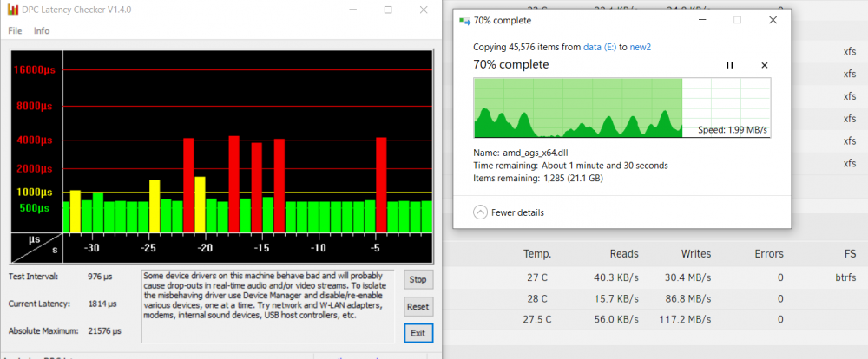The height and width of the screenshot is (359, 868).
Task: Collapse details with the Fewer details chevron
Action: click(x=481, y=212)
